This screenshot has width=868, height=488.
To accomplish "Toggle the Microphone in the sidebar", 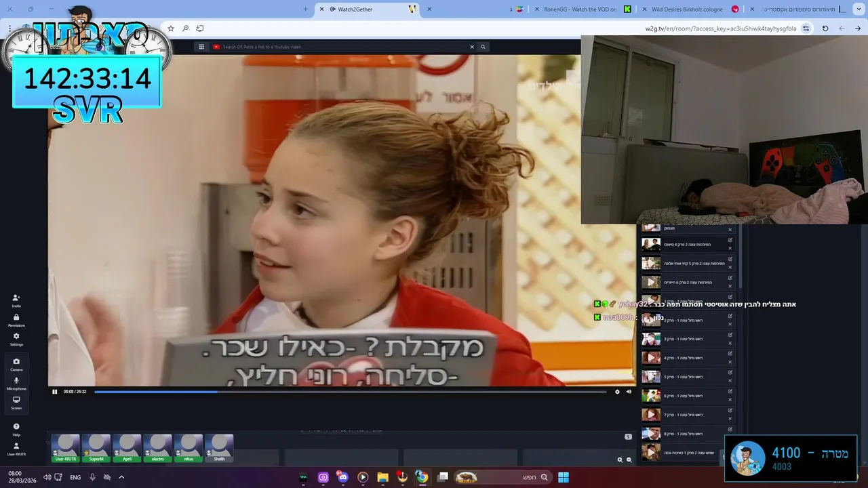I will coord(16,383).
